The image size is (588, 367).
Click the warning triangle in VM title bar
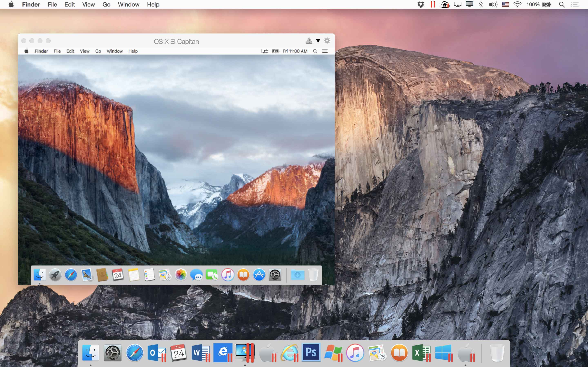(309, 41)
